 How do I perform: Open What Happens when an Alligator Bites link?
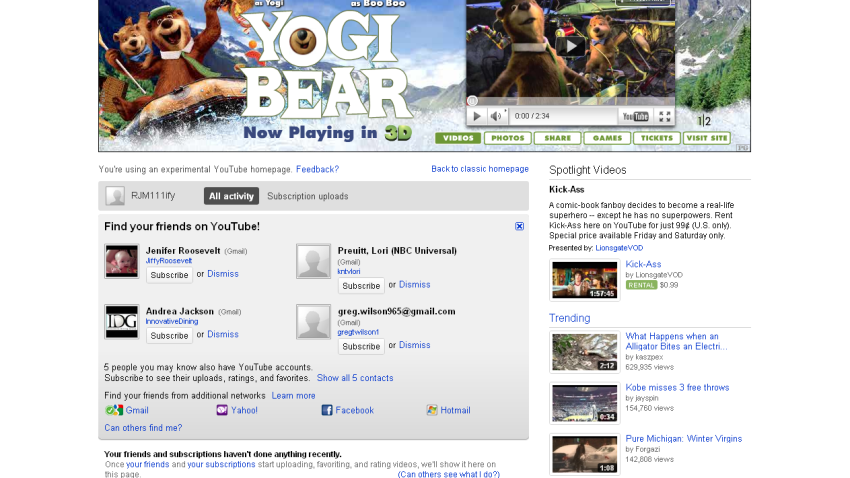tap(676, 341)
